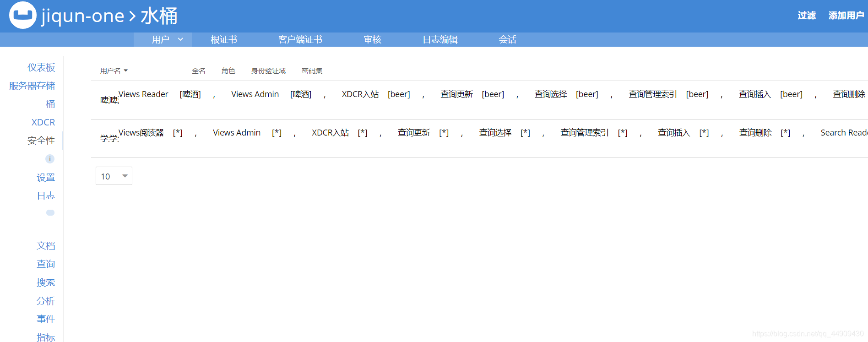Image resolution: width=868 pixels, height=342 pixels.
Task: Switch to the 客户端证书 tab
Action: pyautogui.click(x=300, y=39)
